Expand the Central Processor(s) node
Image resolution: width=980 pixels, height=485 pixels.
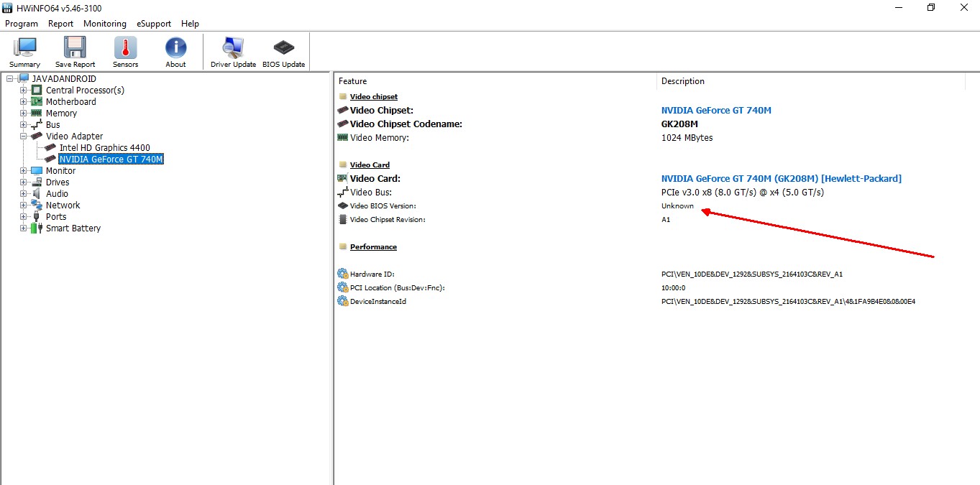pyautogui.click(x=24, y=91)
